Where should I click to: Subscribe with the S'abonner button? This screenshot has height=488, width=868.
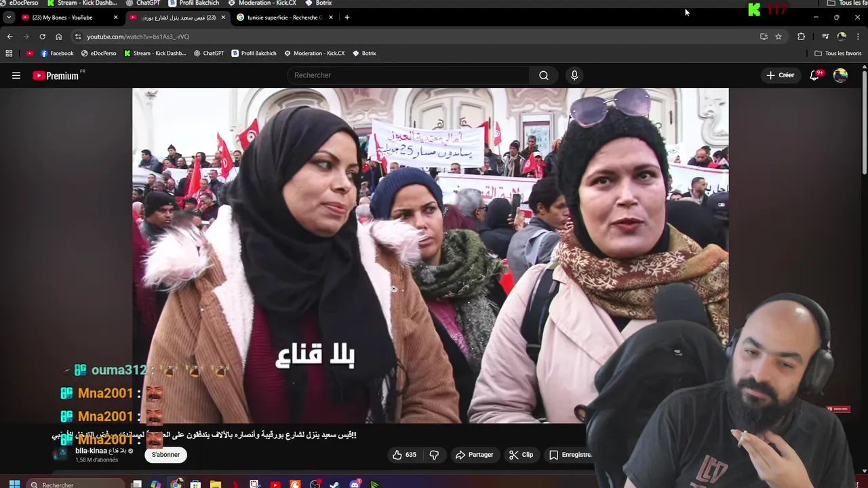[x=165, y=455]
